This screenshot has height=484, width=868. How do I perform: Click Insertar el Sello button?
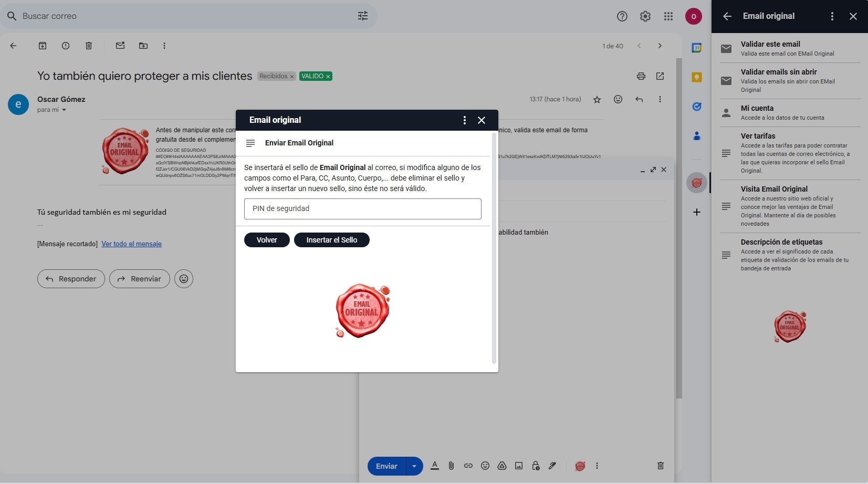332,240
